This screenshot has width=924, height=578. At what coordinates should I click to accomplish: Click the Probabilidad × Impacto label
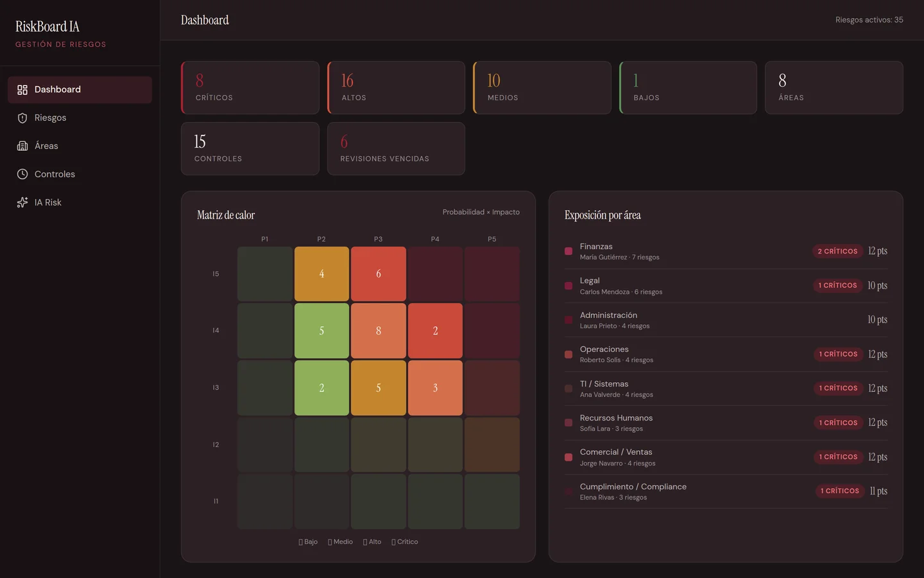point(481,212)
